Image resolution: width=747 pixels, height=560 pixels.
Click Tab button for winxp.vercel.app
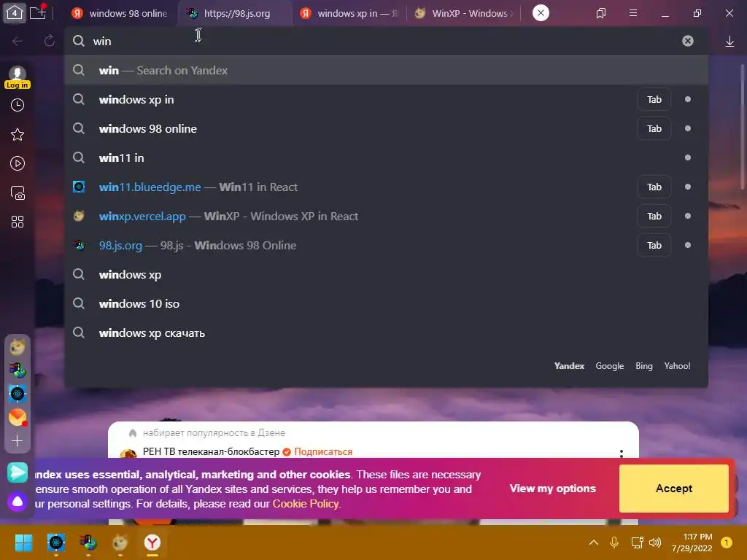pos(654,216)
